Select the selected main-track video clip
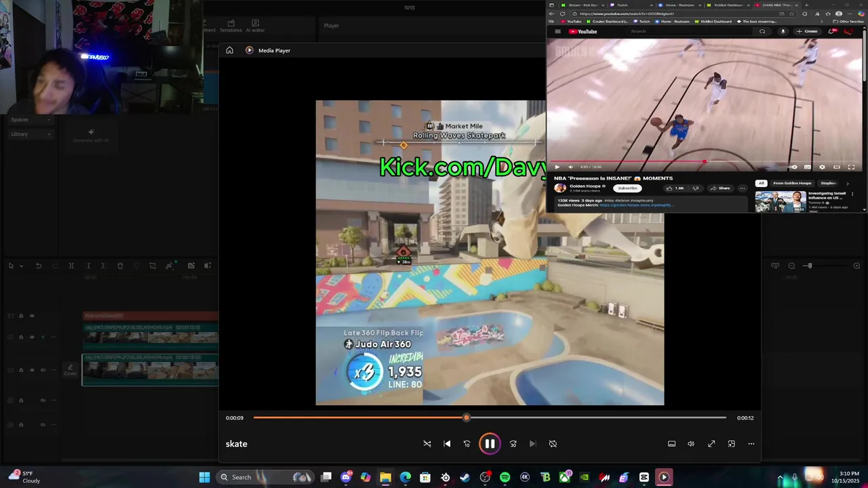 point(151,370)
